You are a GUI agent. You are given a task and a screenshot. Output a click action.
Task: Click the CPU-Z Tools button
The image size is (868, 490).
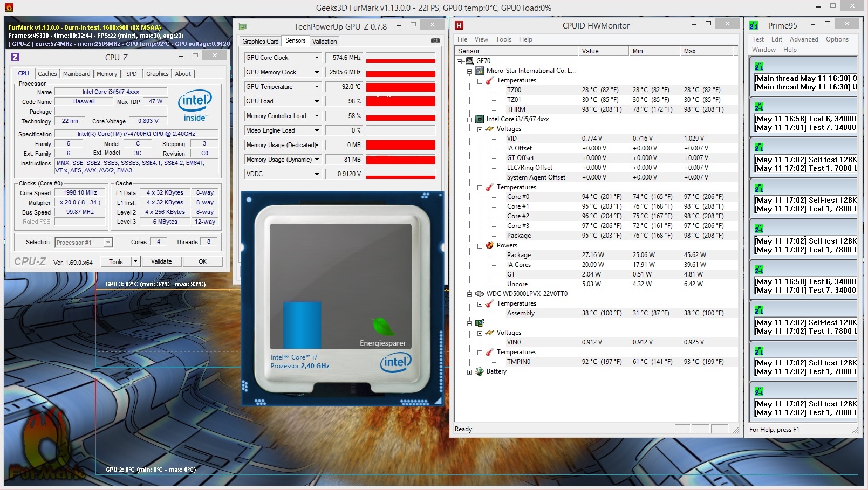[116, 261]
